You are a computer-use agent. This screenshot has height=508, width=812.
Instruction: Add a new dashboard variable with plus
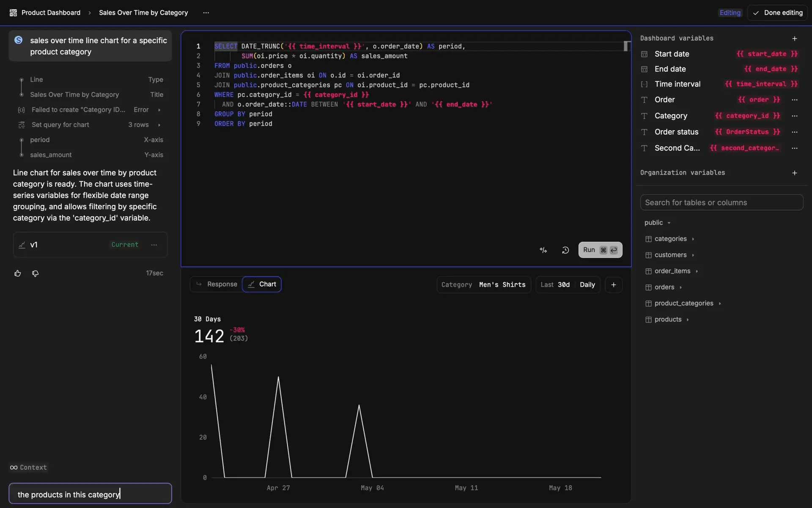795,39
